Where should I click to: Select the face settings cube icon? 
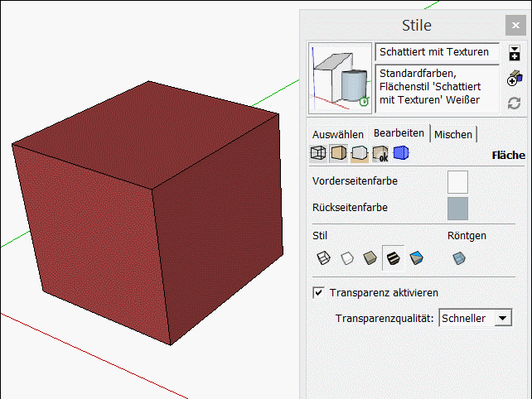click(338, 153)
